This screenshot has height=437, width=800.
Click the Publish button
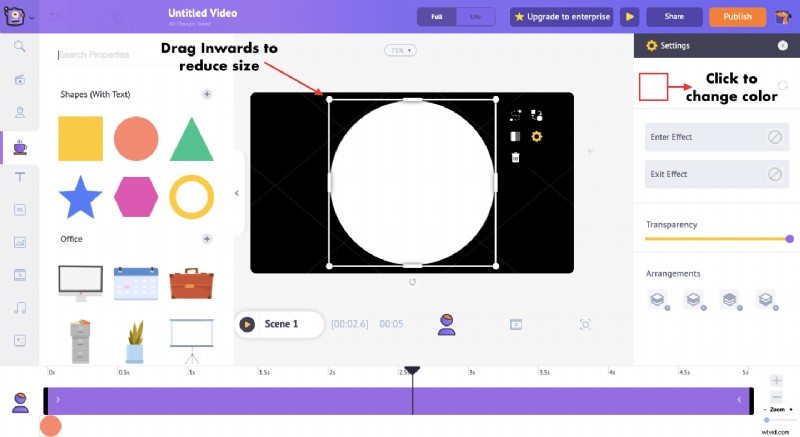point(737,17)
